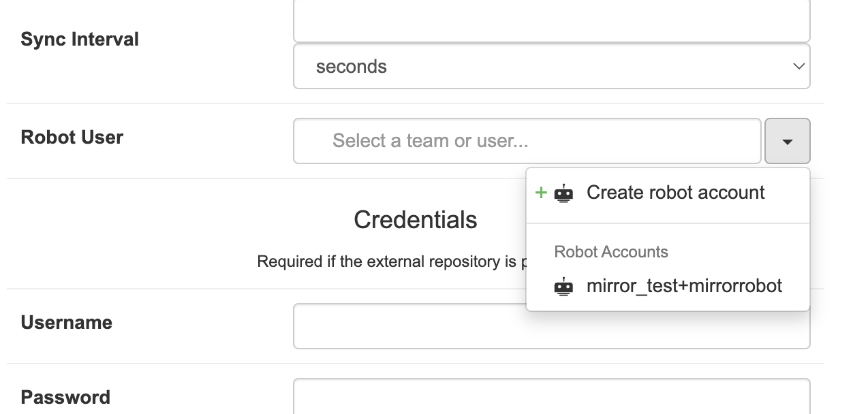Click the Username label text

click(x=67, y=323)
